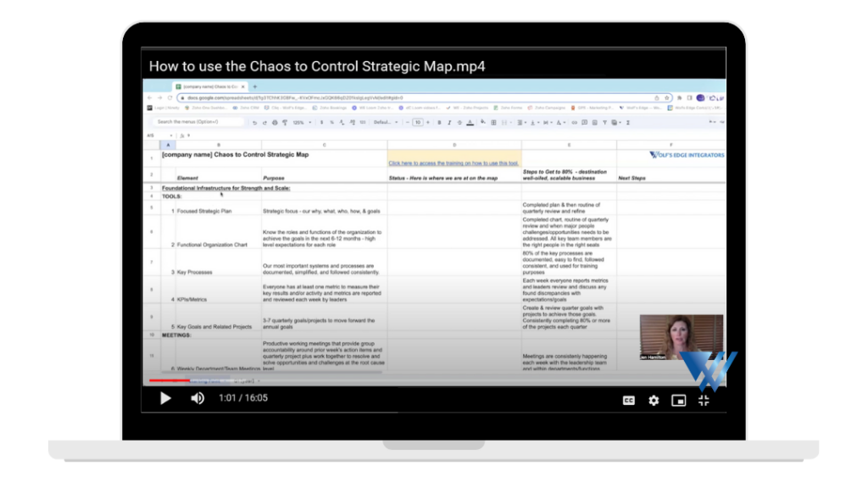
Task: Insert a link from the toolbar
Action: (575, 122)
